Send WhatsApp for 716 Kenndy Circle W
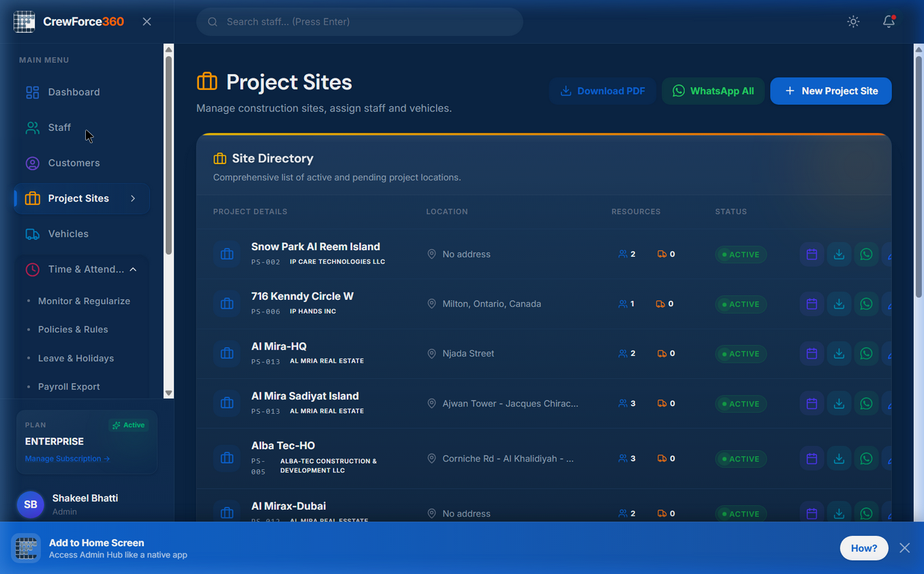Screen dimensions: 924x574 pos(866,304)
